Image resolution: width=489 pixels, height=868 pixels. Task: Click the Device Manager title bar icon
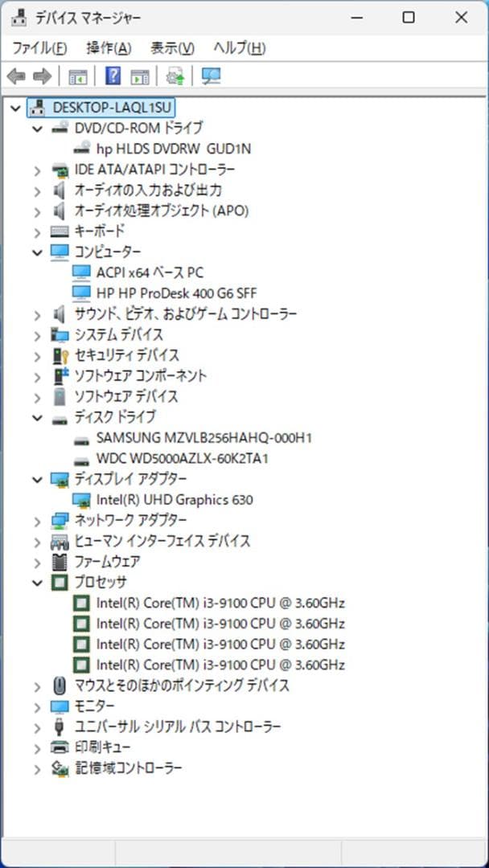19,18
